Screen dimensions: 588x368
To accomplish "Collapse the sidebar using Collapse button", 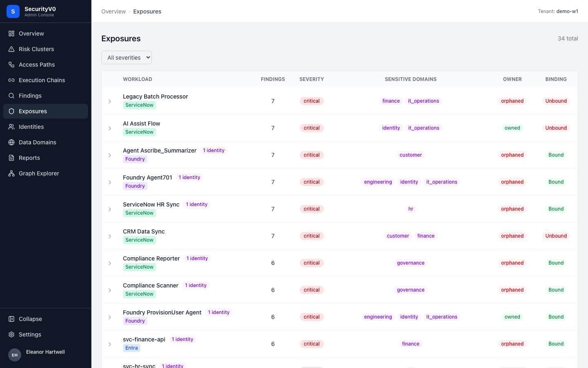I will pyautogui.click(x=45, y=319).
